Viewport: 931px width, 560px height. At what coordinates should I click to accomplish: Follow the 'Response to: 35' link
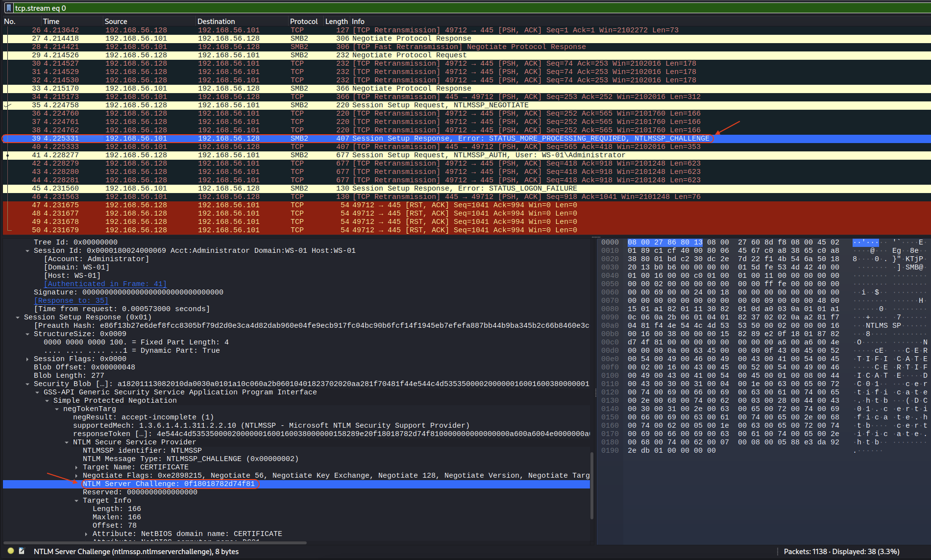[71, 300]
